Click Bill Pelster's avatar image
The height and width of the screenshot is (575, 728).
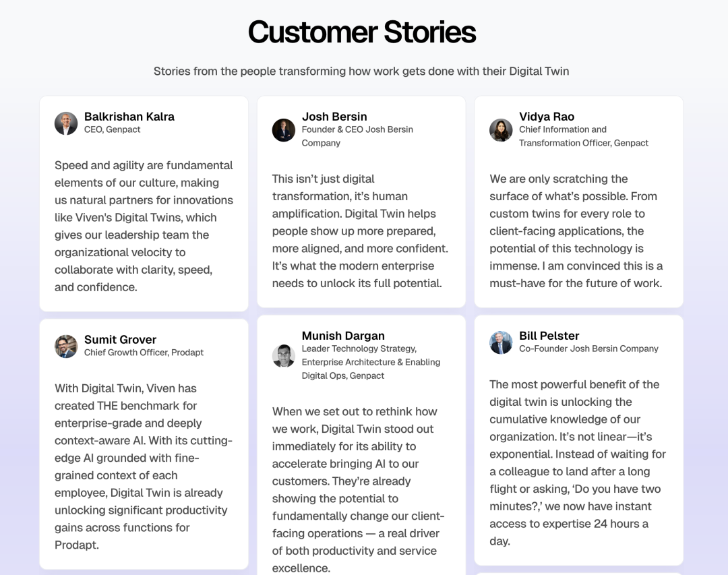click(501, 342)
